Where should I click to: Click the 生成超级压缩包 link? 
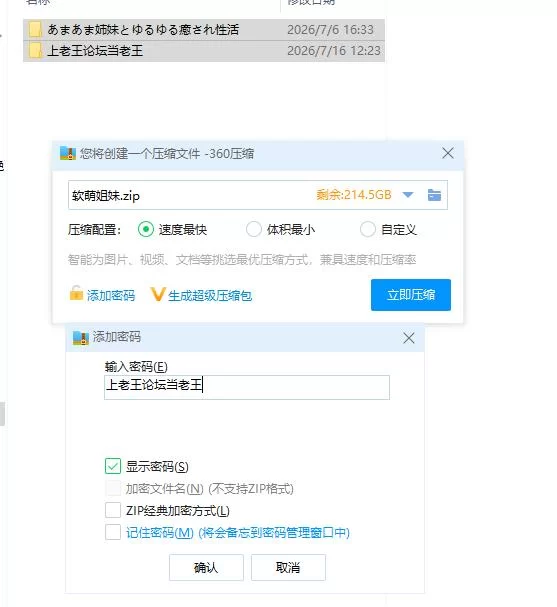coord(210,296)
